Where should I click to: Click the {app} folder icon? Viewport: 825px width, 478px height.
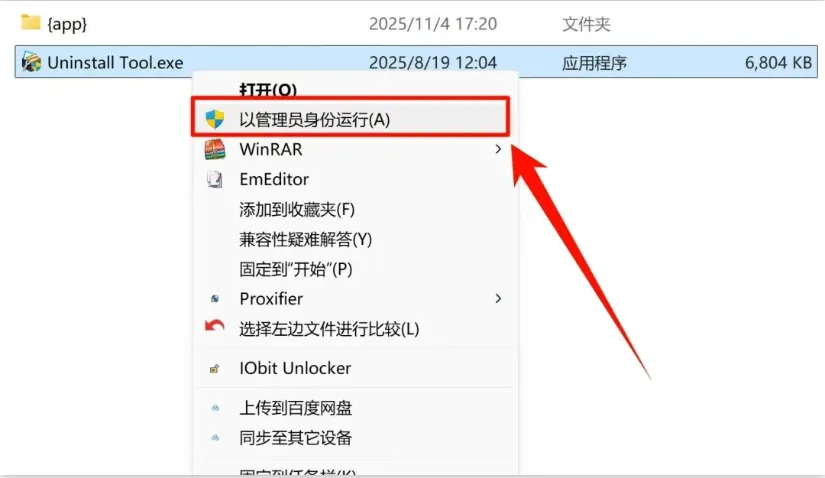click(x=31, y=23)
